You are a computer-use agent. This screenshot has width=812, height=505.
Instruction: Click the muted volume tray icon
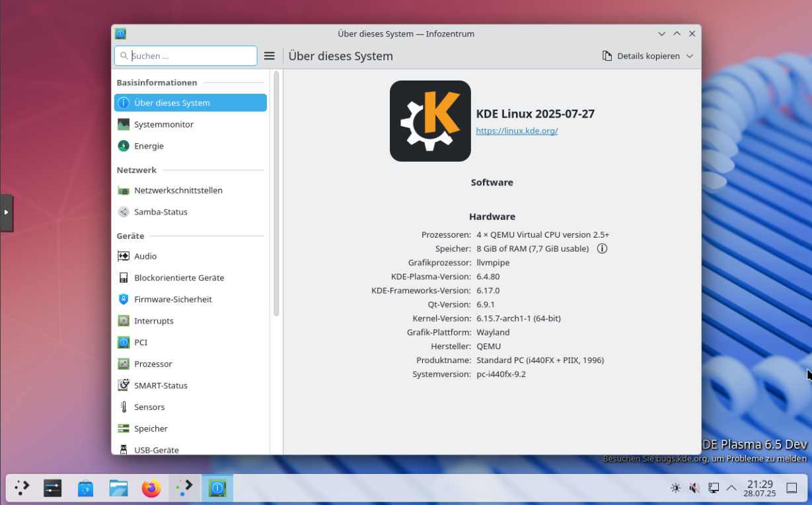[x=694, y=488]
